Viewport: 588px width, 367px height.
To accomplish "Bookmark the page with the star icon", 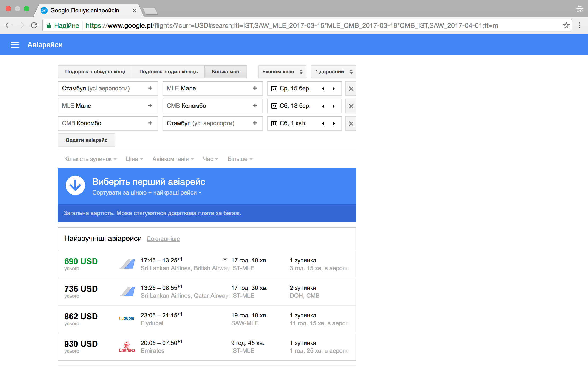I will (x=566, y=25).
